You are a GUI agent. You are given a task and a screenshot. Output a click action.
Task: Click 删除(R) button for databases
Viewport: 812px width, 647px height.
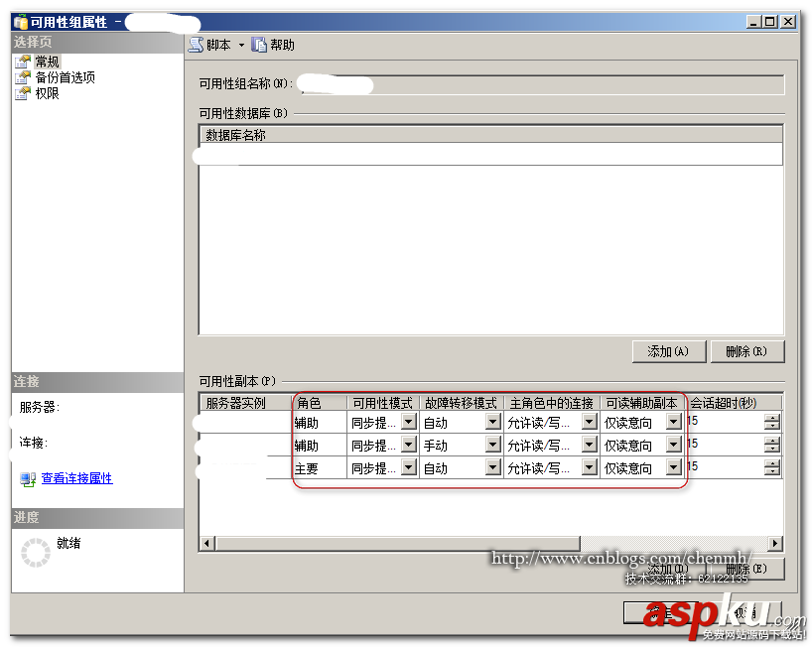(x=746, y=351)
